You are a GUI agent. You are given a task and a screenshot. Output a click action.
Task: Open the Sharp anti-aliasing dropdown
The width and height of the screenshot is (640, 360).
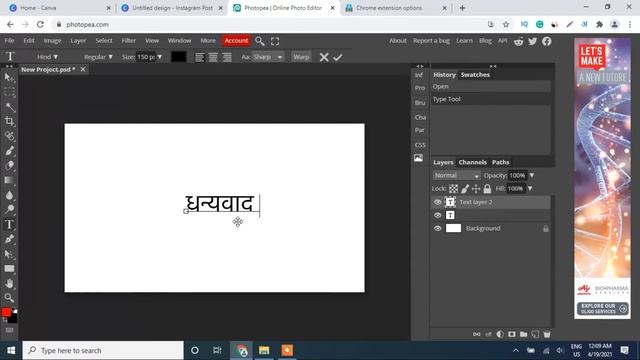coord(268,57)
